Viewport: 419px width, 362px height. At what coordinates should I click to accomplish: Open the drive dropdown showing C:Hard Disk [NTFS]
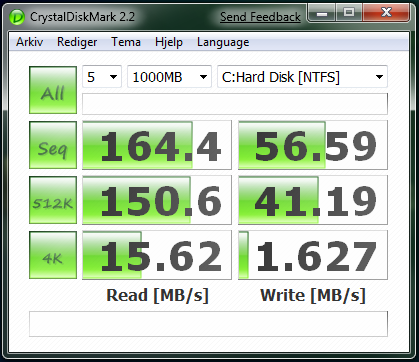[x=302, y=77]
